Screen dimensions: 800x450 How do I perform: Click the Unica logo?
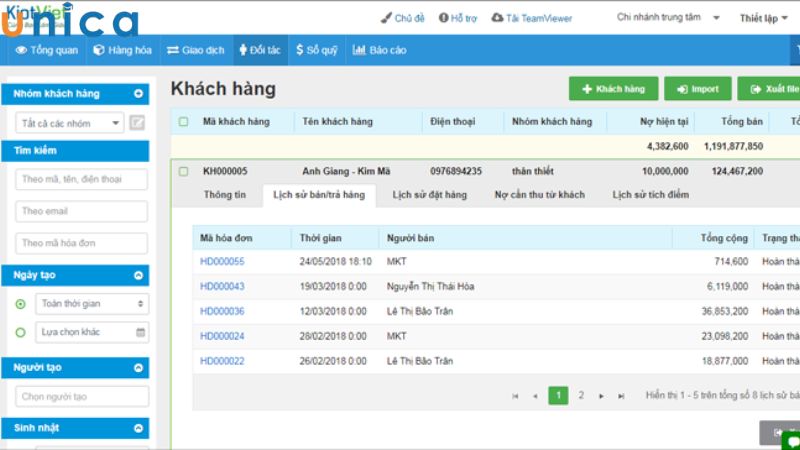(69, 20)
